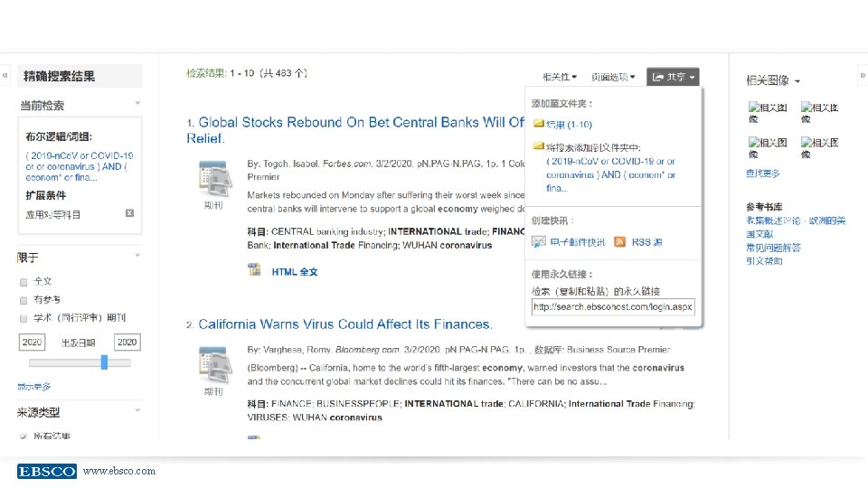This screenshot has height=488, width=868.
Task: Click 查找更多 under related images
Action: pos(762,174)
